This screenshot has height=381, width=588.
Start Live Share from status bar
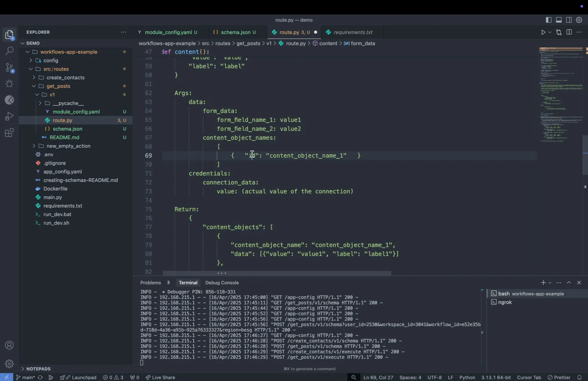pyautogui.click(x=160, y=377)
